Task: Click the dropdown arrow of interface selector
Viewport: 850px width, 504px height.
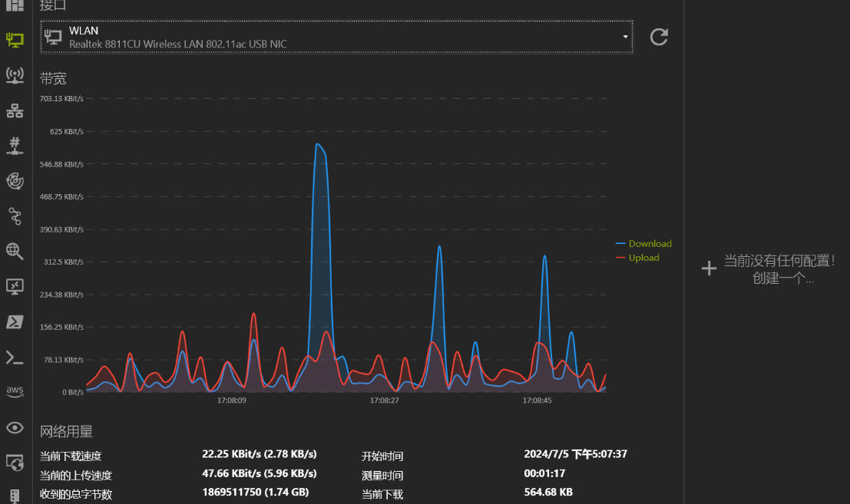Action: (625, 37)
